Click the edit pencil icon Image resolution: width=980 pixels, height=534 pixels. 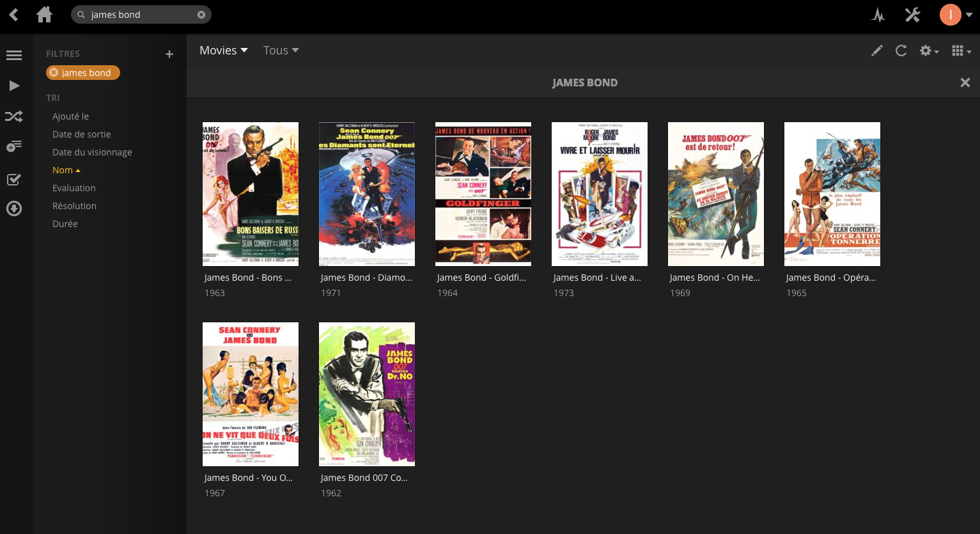[877, 51]
